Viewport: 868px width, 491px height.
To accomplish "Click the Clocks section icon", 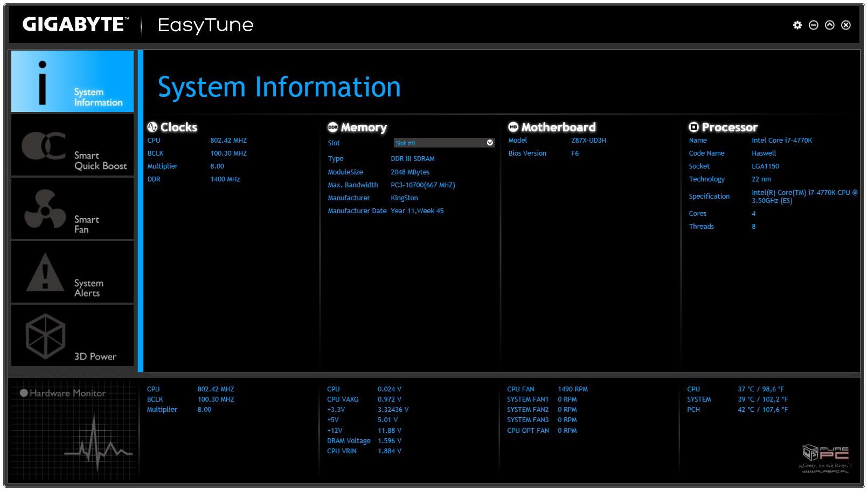I will coord(152,127).
